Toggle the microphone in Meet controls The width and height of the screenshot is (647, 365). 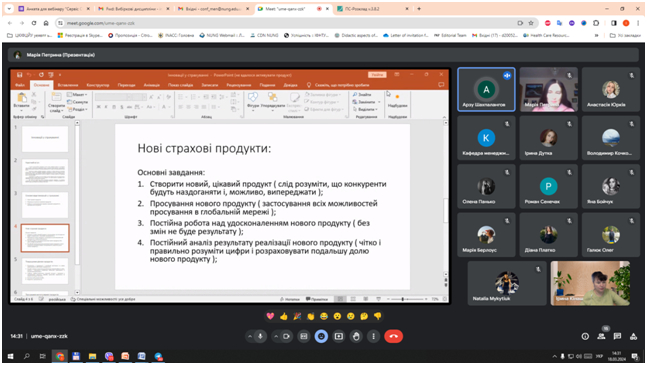[260, 337]
